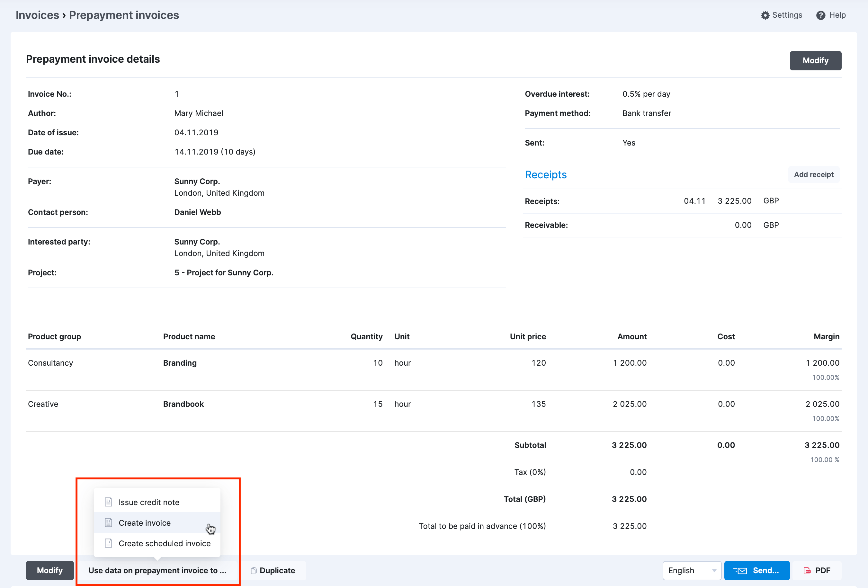The image size is (868, 588).
Task: Click the icon beside Create scheduled invoice
Action: click(108, 543)
